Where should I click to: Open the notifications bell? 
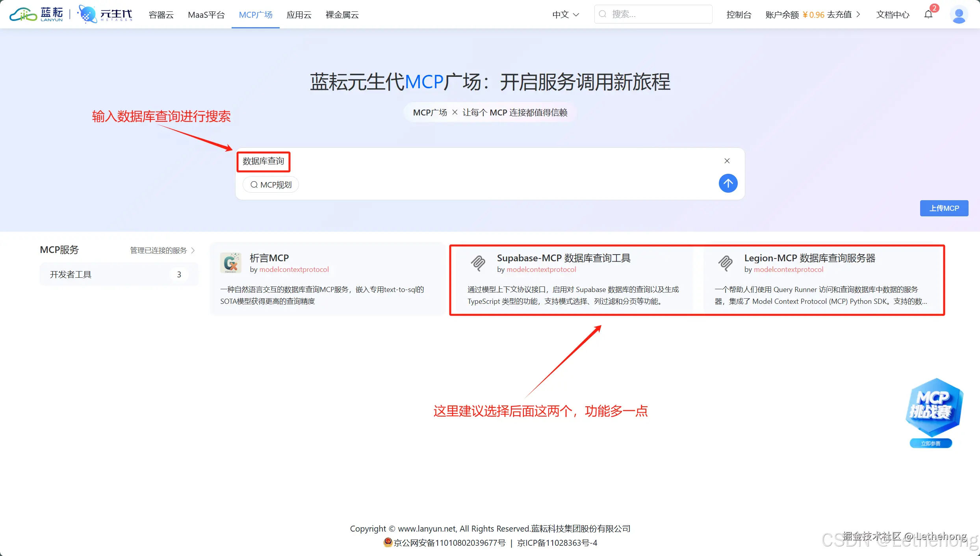tap(929, 15)
